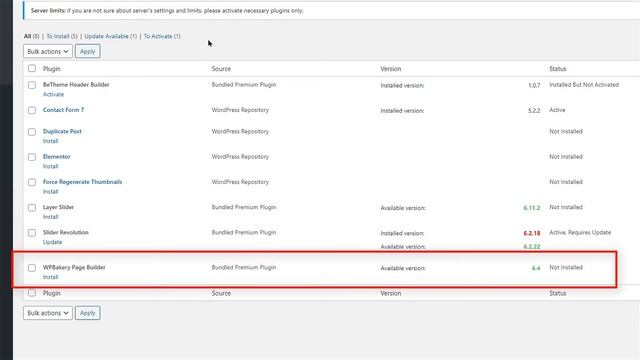
Task: Click the top Apply button
Action: (x=88, y=51)
